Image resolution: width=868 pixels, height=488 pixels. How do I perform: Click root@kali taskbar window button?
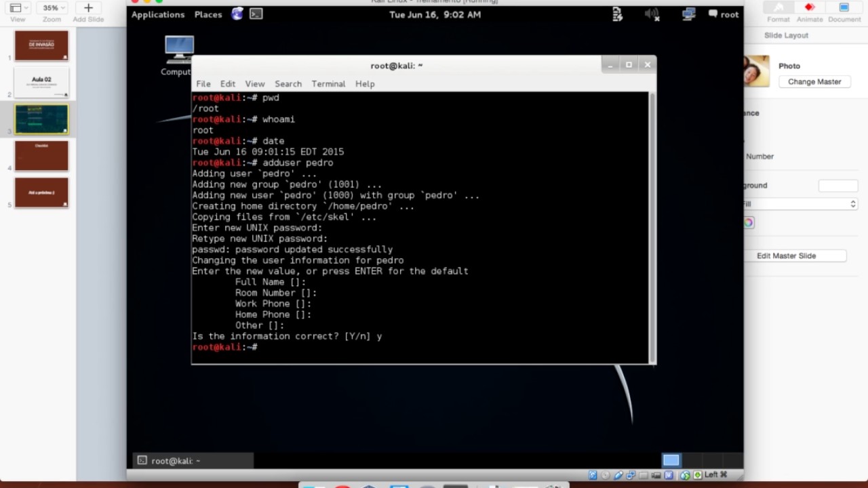(x=193, y=461)
